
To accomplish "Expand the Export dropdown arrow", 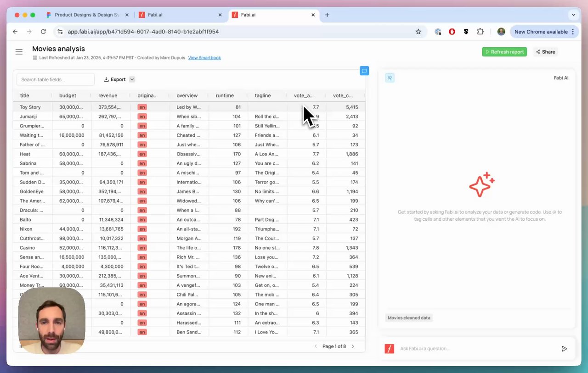I will pyautogui.click(x=132, y=79).
